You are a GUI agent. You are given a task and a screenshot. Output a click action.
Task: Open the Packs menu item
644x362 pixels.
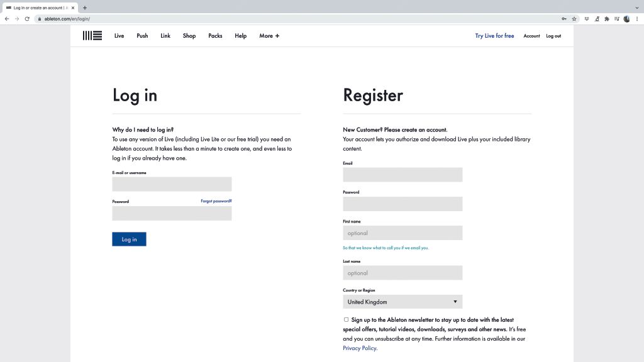coord(215,36)
